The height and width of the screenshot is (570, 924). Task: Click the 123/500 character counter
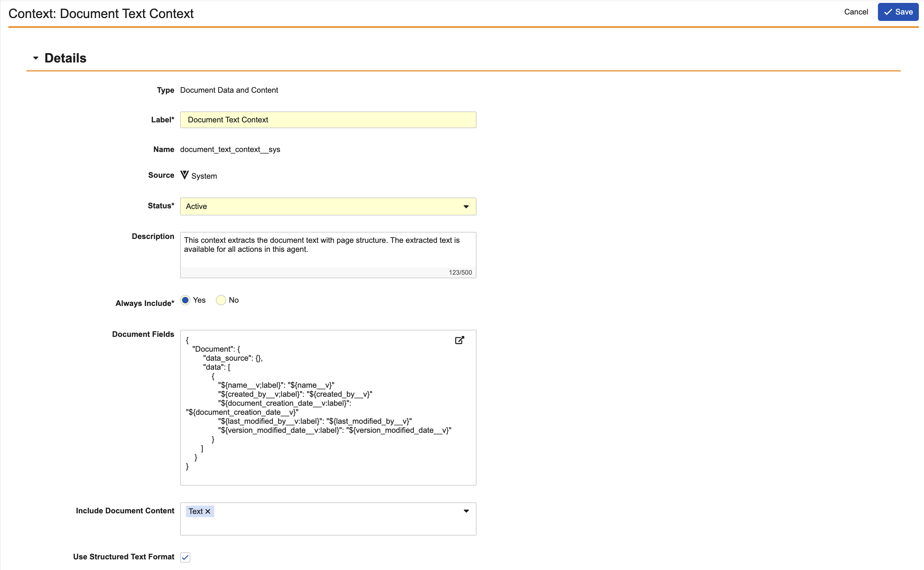460,272
